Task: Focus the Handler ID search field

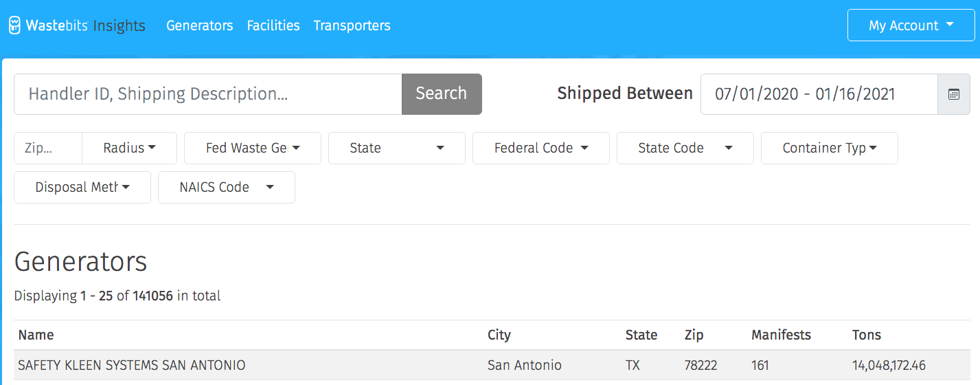Action: [x=208, y=94]
